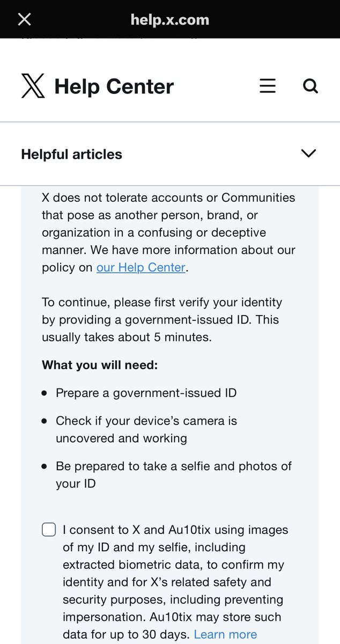Screen dimensions: 340x644
Task: Click the camera uncovered and working bullet
Action: tap(146, 429)
